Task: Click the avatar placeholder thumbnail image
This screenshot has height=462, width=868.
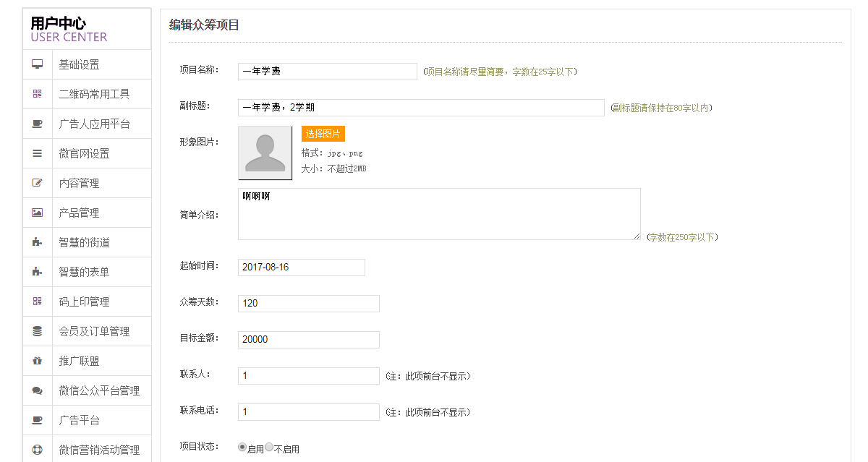Action: click(265, 153)
